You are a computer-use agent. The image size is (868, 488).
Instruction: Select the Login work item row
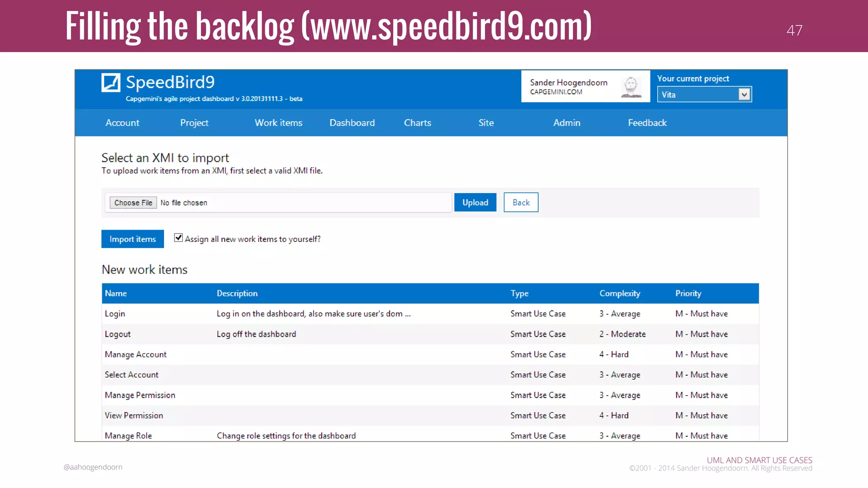coord(115,314)
